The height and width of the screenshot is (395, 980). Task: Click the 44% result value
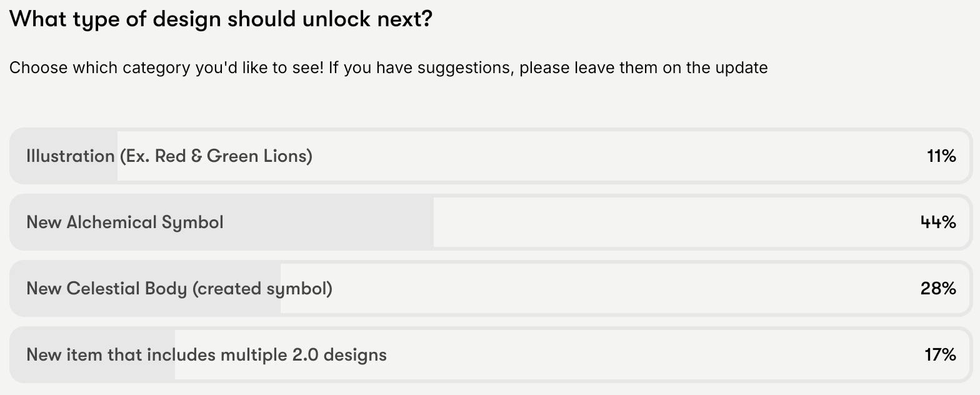[938, 222]
